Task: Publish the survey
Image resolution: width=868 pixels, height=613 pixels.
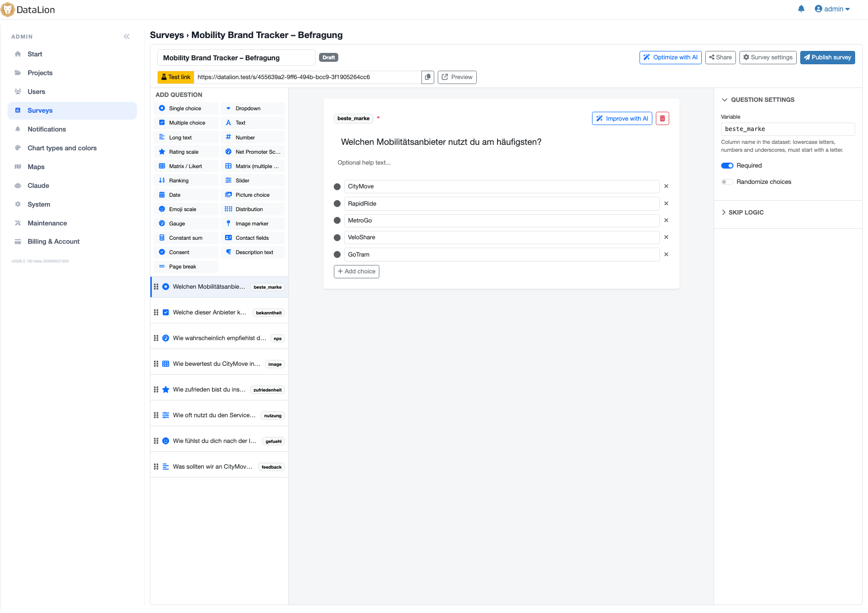Action: pos(827,57)
